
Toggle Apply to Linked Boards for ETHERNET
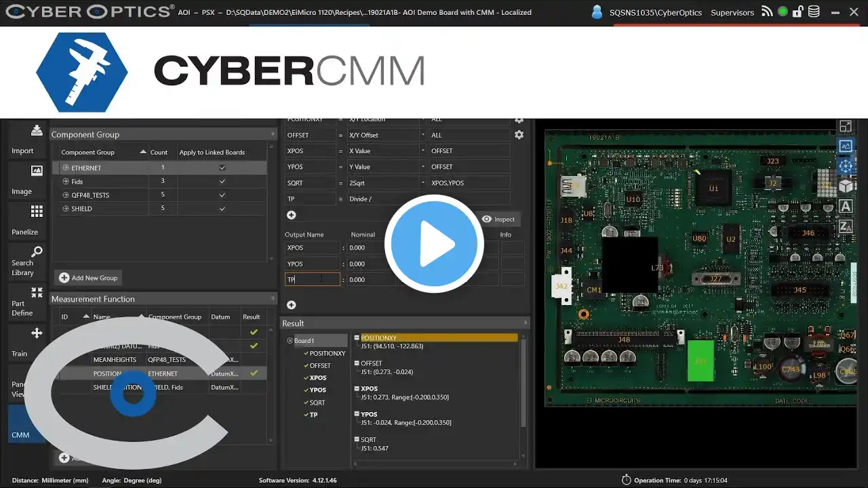pos(222,167)
